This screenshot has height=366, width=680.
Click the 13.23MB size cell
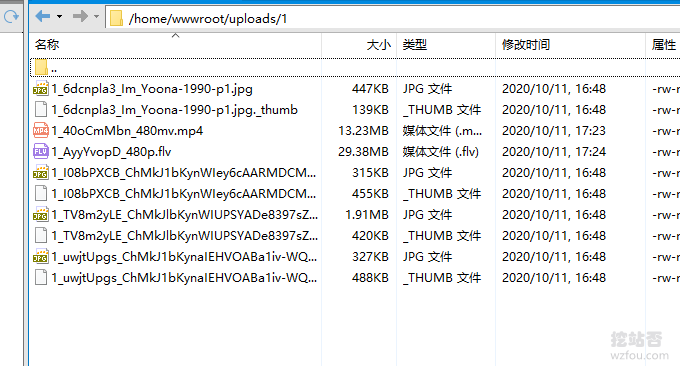pos(363,131)
